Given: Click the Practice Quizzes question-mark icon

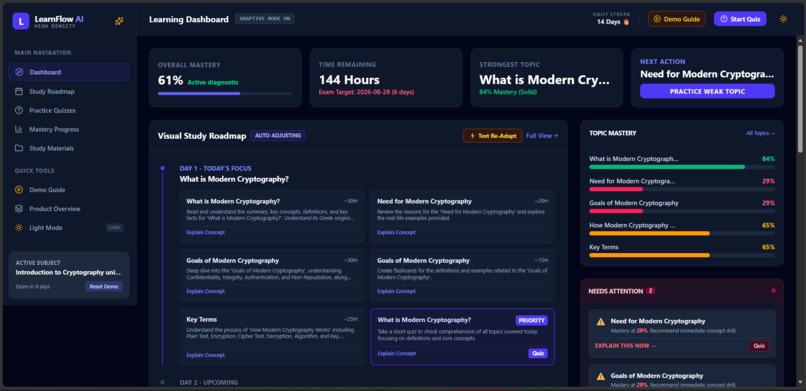Looking at the screenshot, I should coord(19,110).
